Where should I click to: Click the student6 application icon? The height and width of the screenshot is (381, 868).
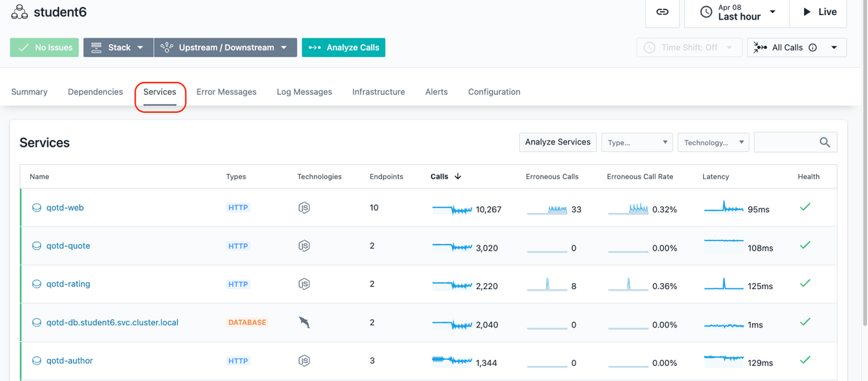[x=20, y=11]
